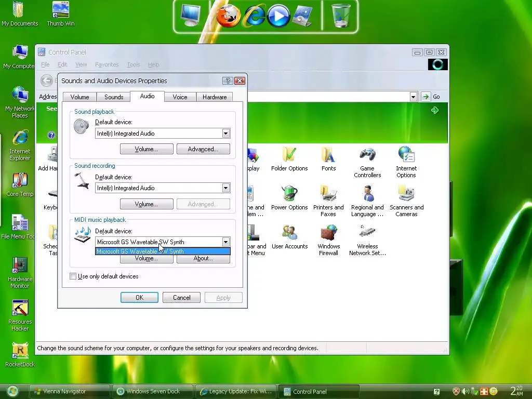Click the About button under MIDI playback
The height and width of the screenshot is (399, 532).
tap(203, 259)
